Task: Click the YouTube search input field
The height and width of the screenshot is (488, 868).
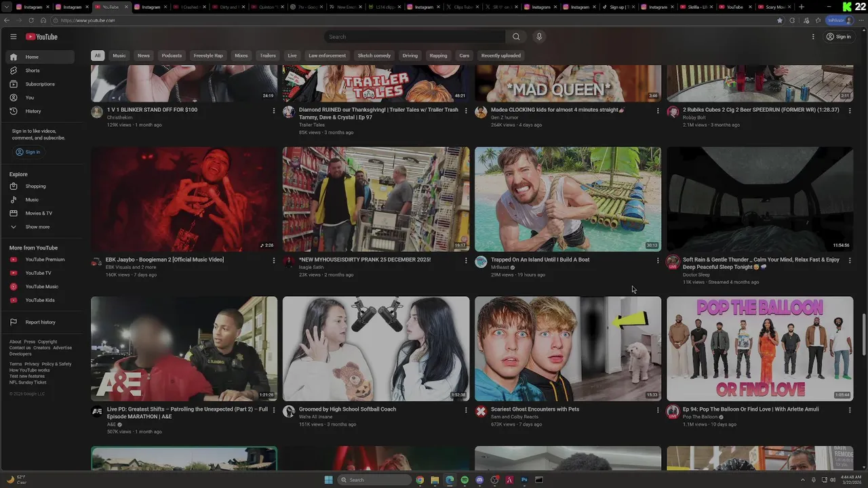Action: pyautogui.click(x=414, y=37)
